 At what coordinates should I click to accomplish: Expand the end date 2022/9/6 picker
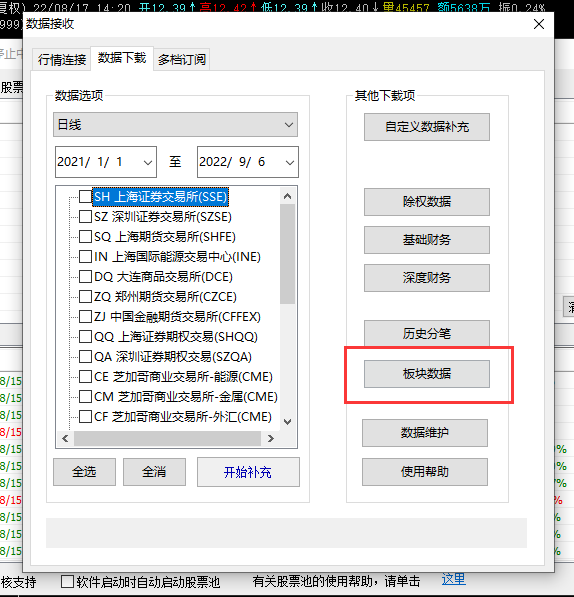pos(290,162)
